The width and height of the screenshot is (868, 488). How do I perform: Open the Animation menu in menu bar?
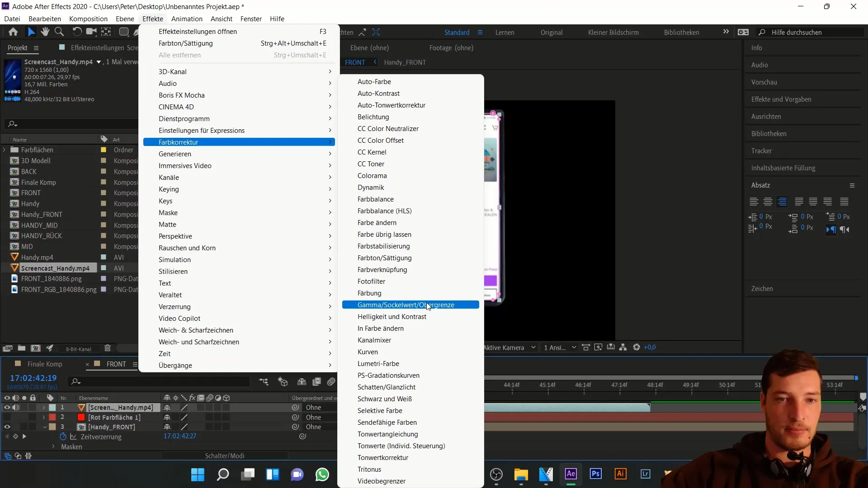[187, 19]
